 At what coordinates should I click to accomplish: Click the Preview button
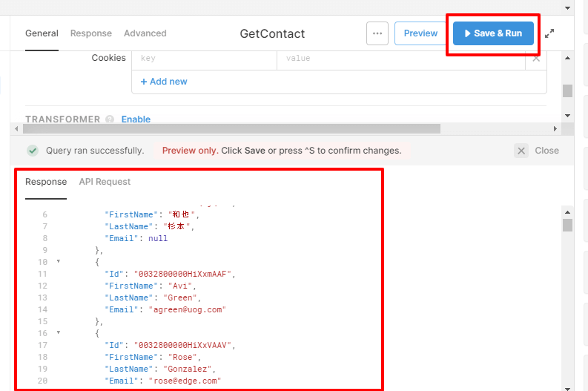(420, 33)
